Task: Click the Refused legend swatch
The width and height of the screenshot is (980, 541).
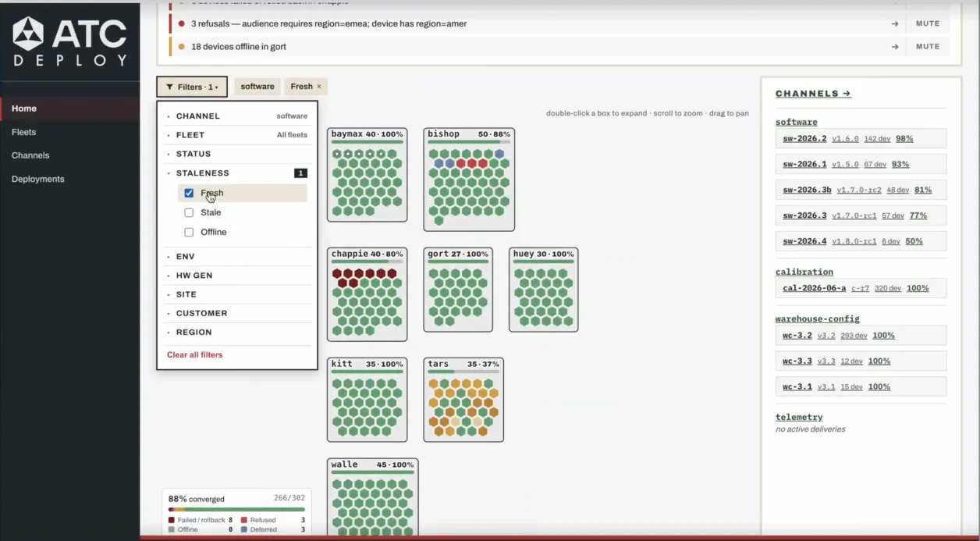Action: [243, 520]
